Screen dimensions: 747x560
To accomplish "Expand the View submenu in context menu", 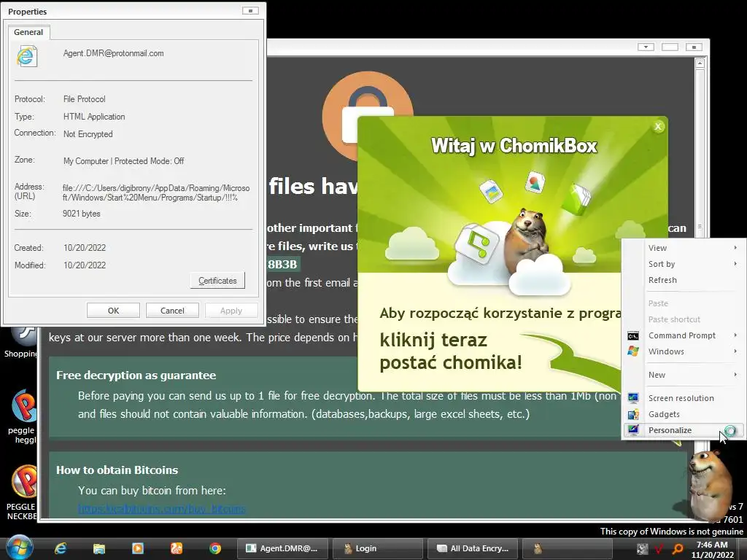I will coord(684,248).
